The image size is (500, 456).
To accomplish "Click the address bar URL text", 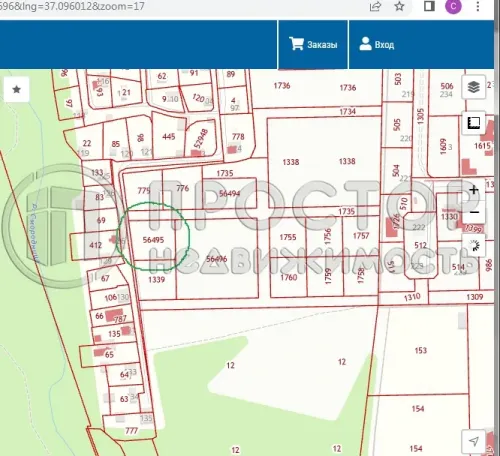I will tap(72, 6).
